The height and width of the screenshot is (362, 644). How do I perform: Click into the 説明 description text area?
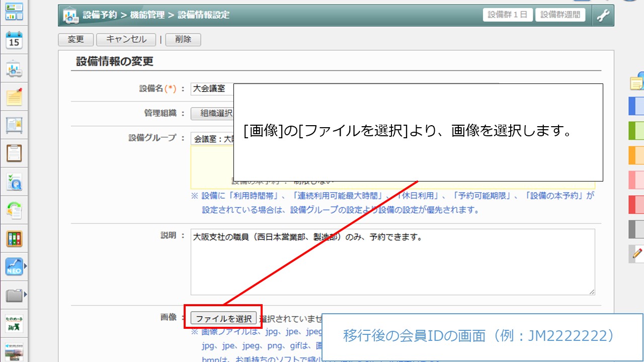[392, 261]
